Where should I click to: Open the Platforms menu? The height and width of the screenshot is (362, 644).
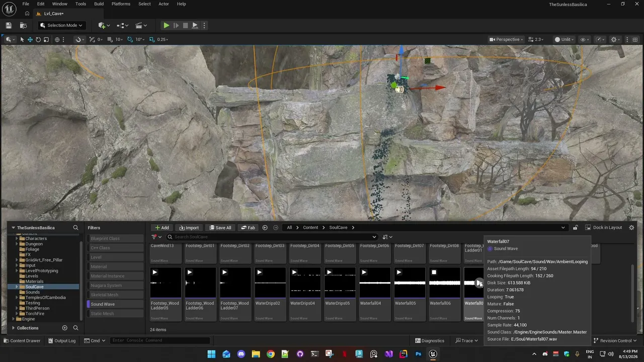pyautogui.click(x=121, y=4)
